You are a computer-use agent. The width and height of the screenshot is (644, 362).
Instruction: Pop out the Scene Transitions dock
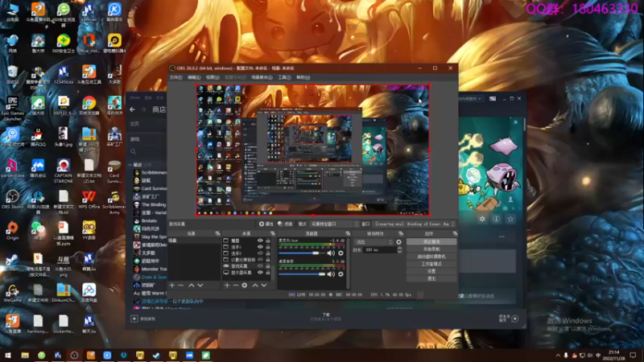(x=401, y=233)
